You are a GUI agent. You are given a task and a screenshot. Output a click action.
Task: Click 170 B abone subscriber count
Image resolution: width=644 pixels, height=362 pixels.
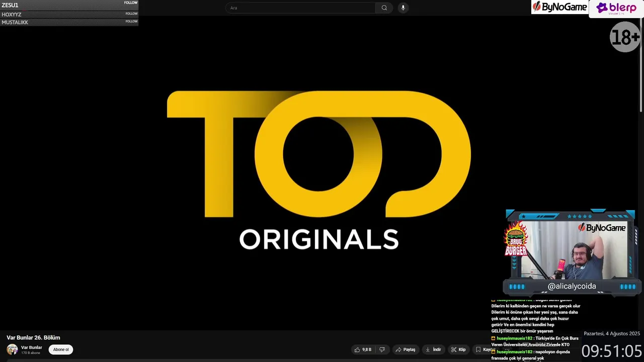tap(30, 353)
